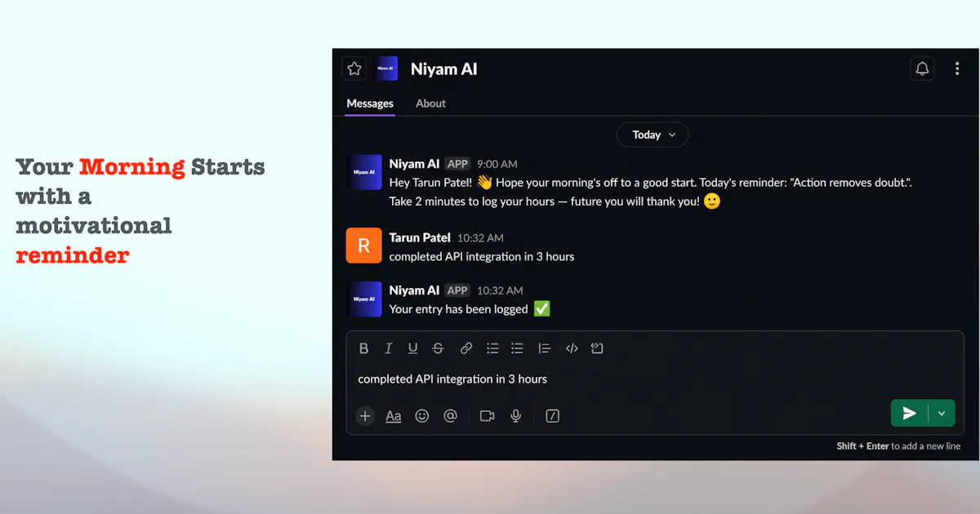Click the message text input field
Image resolution: width=980 pixels, height=514 pixels.
655,379
